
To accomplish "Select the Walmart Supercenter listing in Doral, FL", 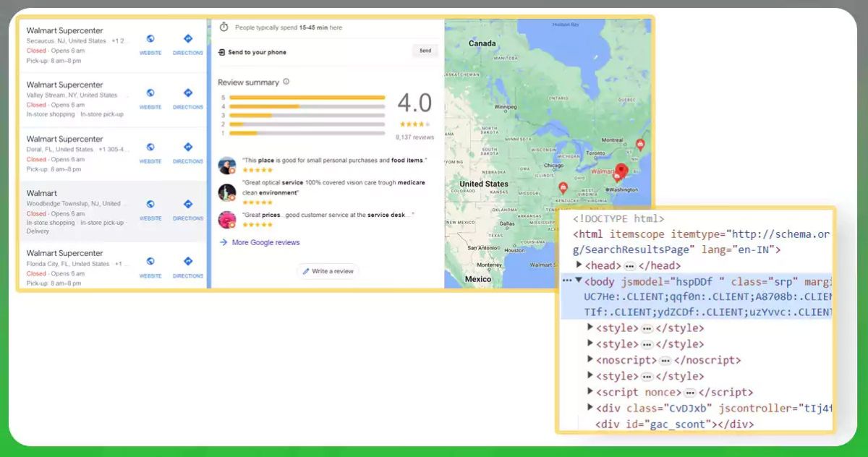I will point(113,154).
